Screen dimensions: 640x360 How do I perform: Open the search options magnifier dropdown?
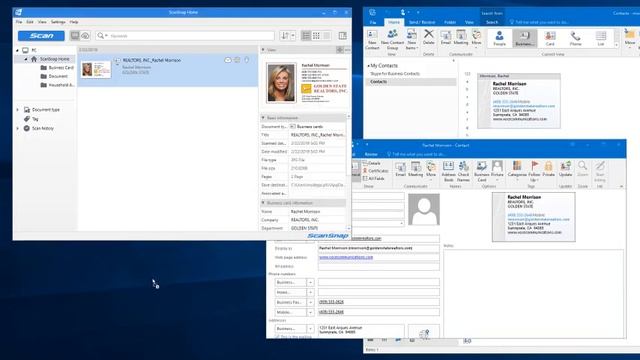102,36
